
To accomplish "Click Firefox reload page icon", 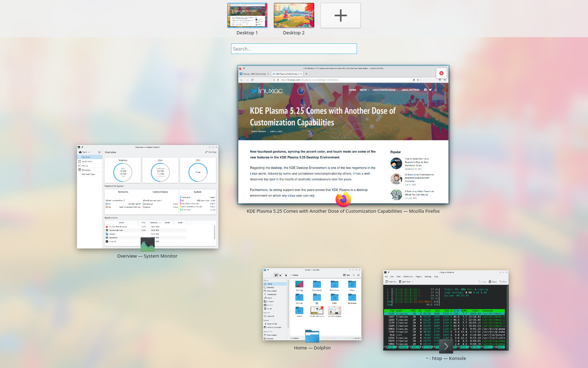I will click(252, 80).
